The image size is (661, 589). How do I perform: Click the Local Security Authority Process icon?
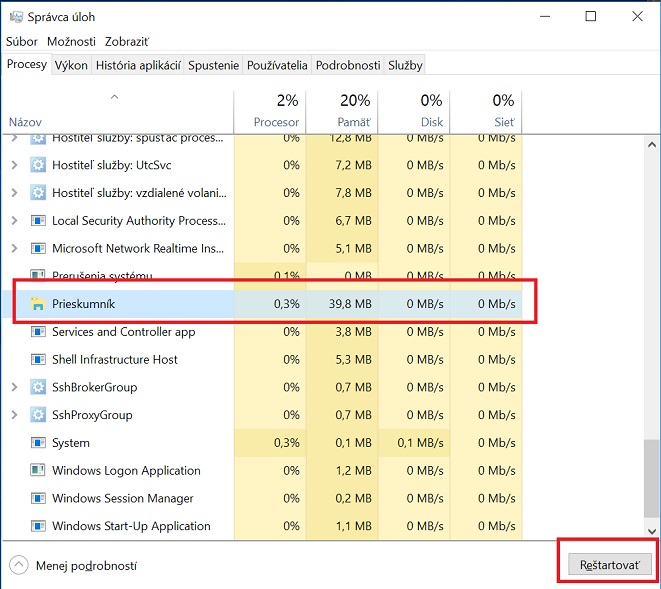click(x=38, y=221)
